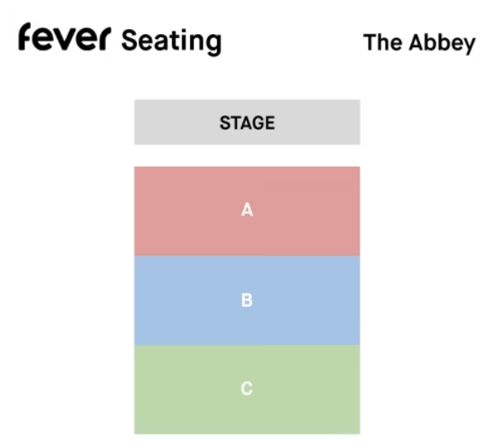Click the bottom area of green section C
Screen dimensions: 499x448
[247, 421]
